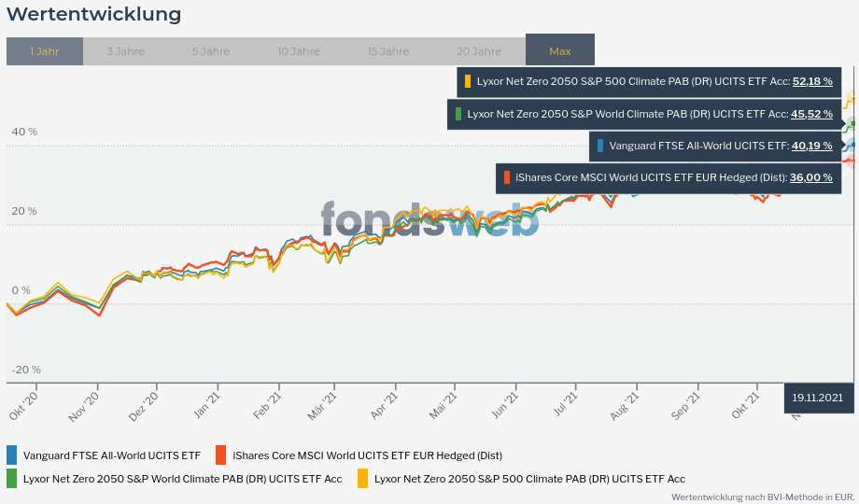Click the yellow Lyxor S&P 500 legend swatch

pos(362,478)
